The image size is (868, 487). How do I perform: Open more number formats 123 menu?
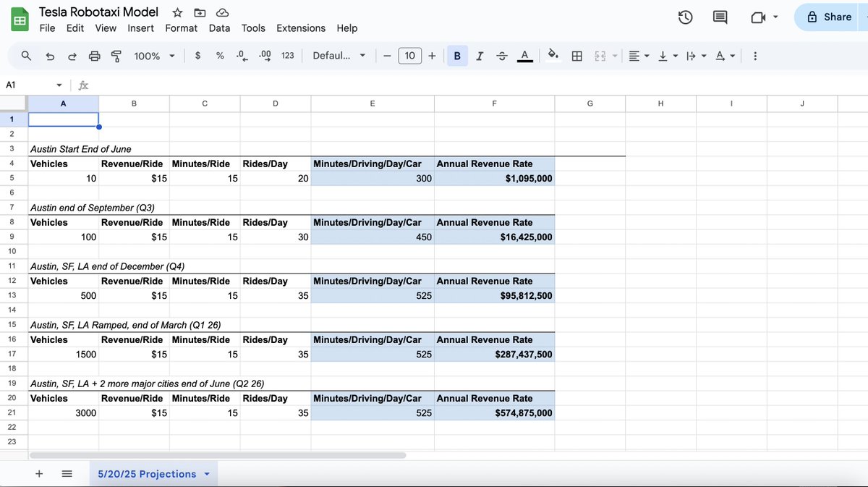pyautogui.click(x=288, y=56)
